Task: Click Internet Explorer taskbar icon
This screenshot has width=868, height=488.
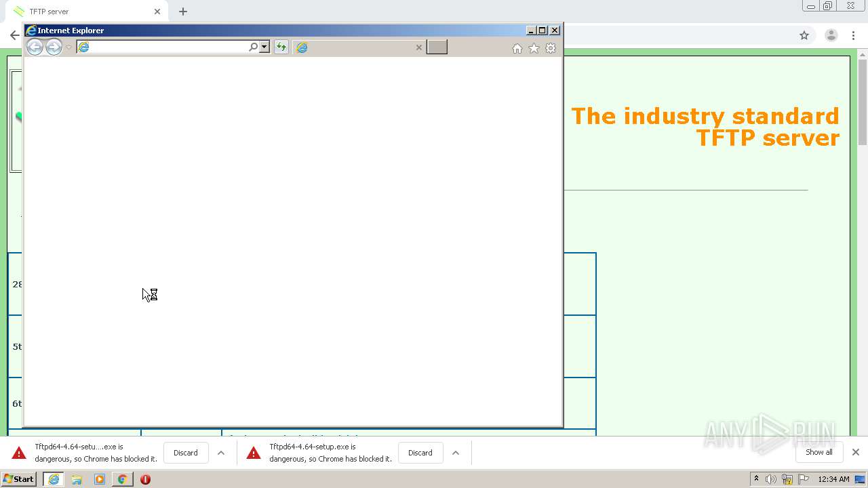Action: click(x=54, y=479)
